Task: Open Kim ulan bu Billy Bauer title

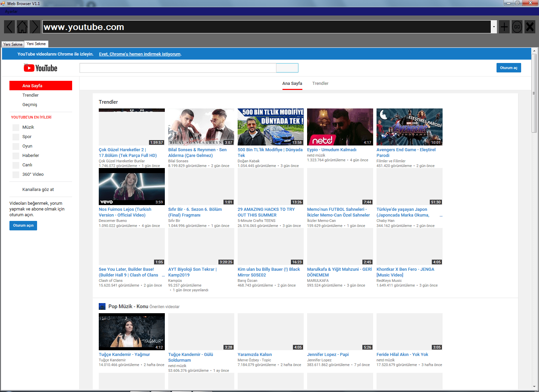Action: click(269, 272)
